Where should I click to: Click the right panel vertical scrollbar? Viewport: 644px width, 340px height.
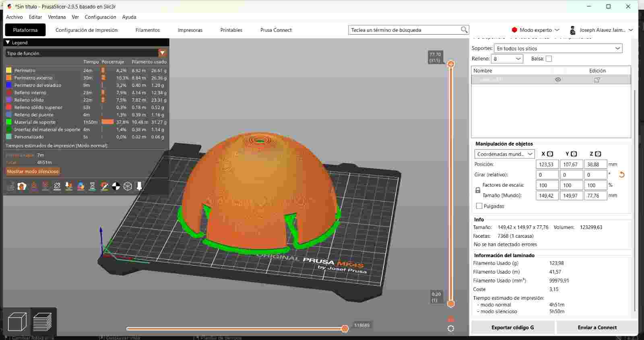click(635, 201)
